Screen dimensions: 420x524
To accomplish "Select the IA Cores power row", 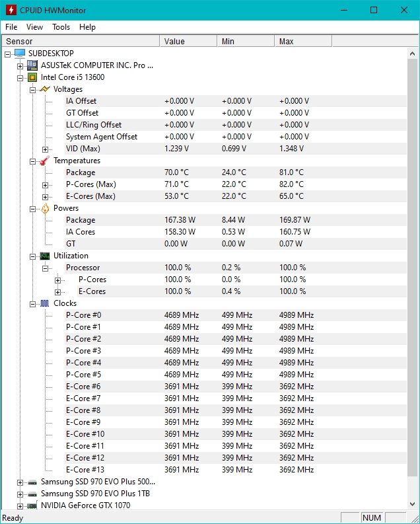I will click(x=236, y=232).
